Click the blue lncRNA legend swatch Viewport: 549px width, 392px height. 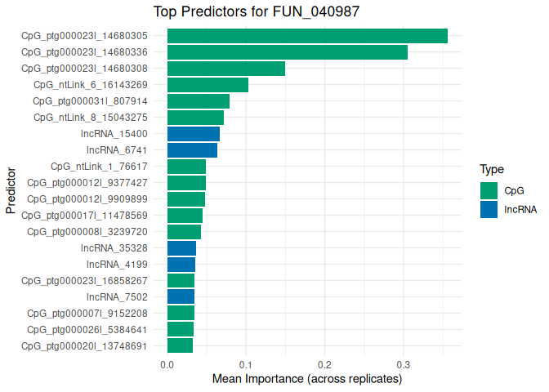coord(489,209)
